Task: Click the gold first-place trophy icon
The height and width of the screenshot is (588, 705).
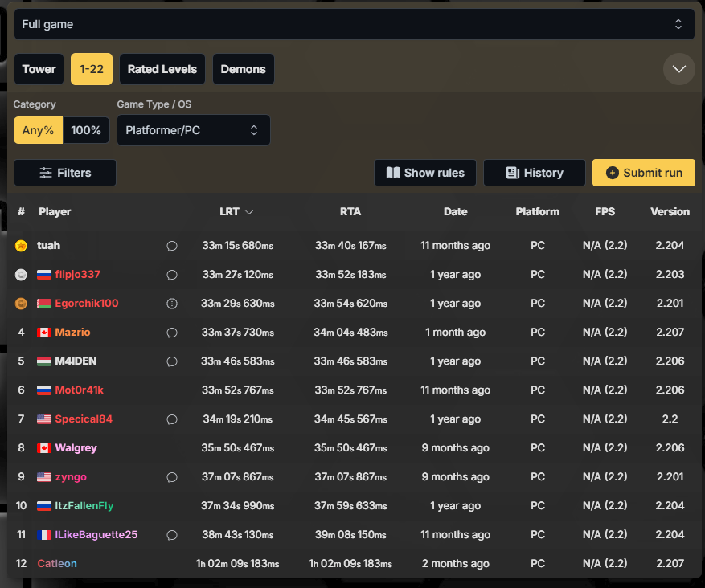Action: point(21,246)
